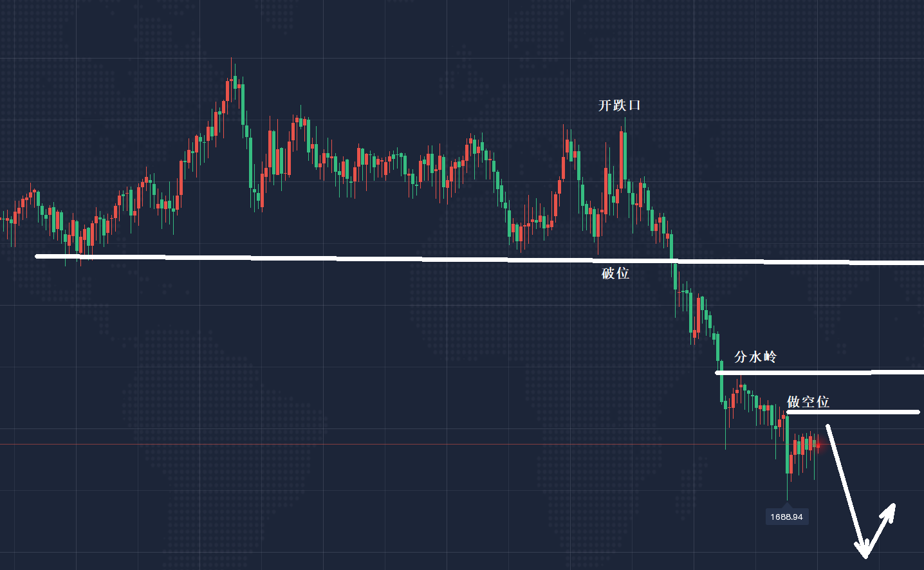Click the 1688.94 price tag

point(786,517)
